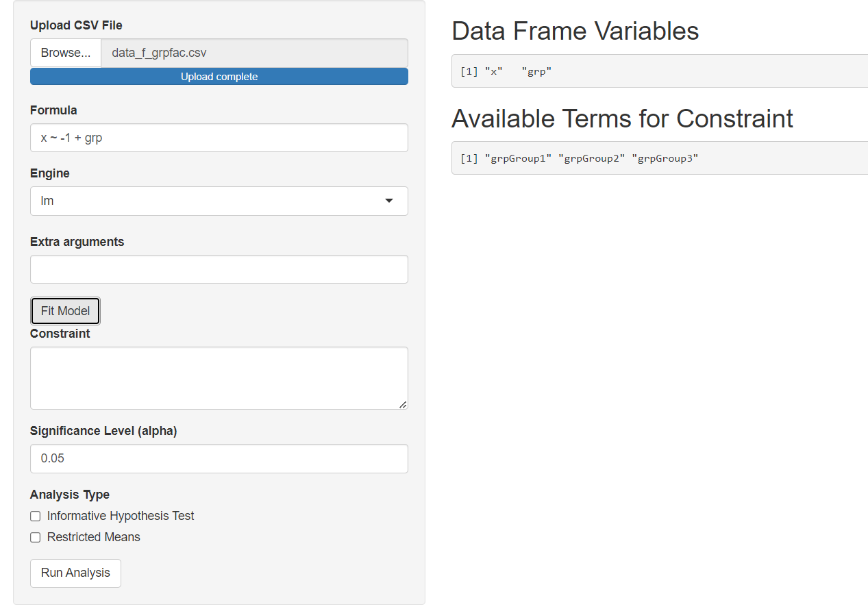The image size is (868, 609).
Task: Click the uploaded file name field data_f_grpfac.csv
Action: pyautogui.click(x=254, y=53)
